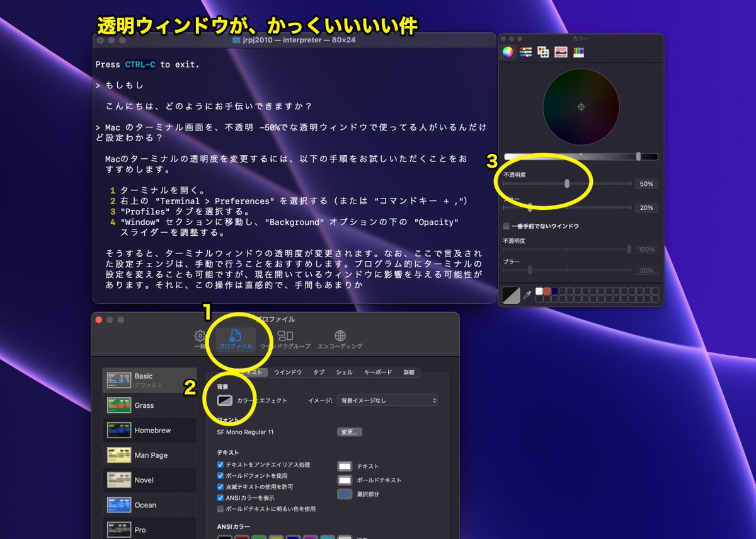
Task: Click the SF Mono Regular 11 font label
Action: pos(246,432)
